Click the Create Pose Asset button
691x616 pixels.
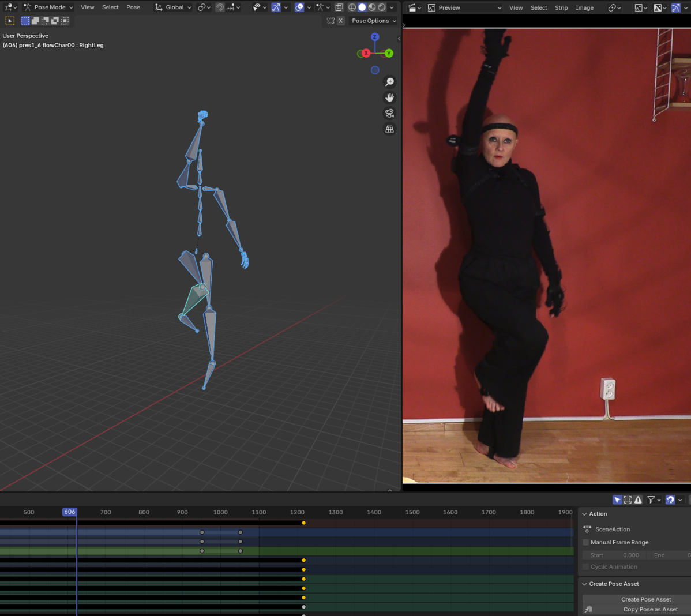[645, 599]
